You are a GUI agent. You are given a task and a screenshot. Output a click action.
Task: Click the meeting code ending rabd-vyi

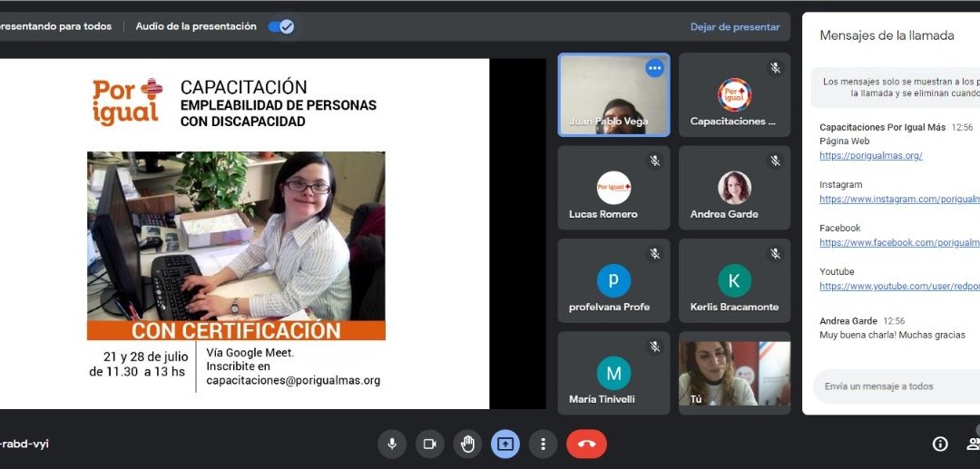tap(24, 444)
